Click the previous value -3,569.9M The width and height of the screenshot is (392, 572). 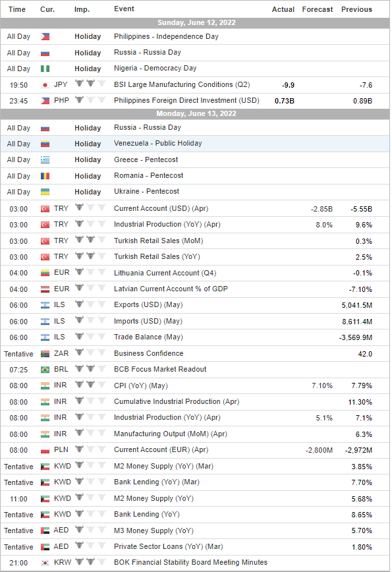coord(356,338)
